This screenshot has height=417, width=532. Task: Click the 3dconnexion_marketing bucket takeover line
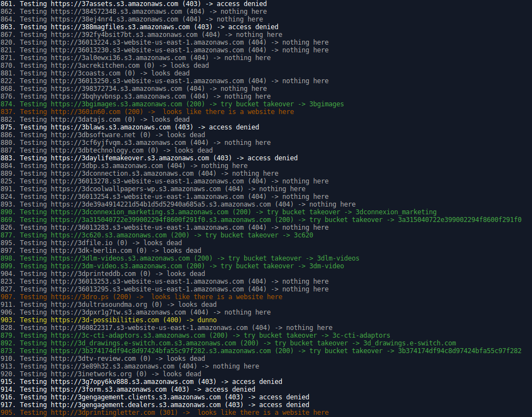point(218,212)
